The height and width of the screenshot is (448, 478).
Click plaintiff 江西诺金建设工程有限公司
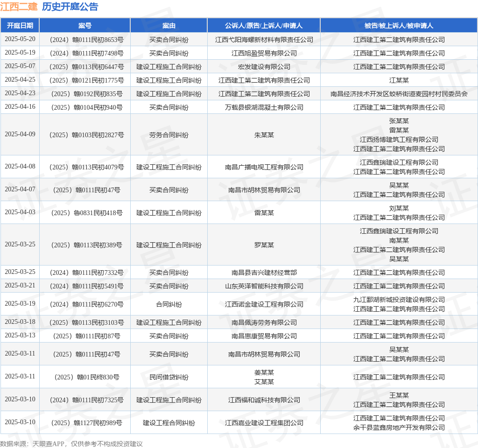tap(264, 304)
